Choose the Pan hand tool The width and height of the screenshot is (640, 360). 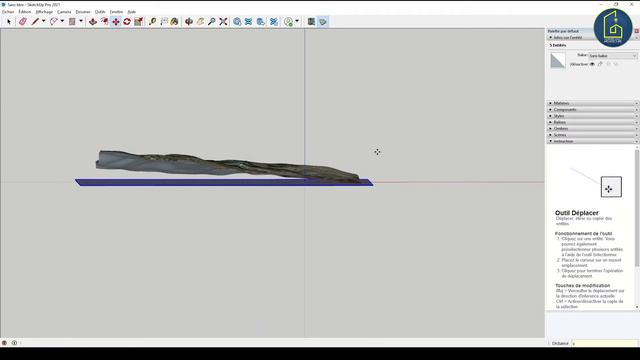pos(200,22)
